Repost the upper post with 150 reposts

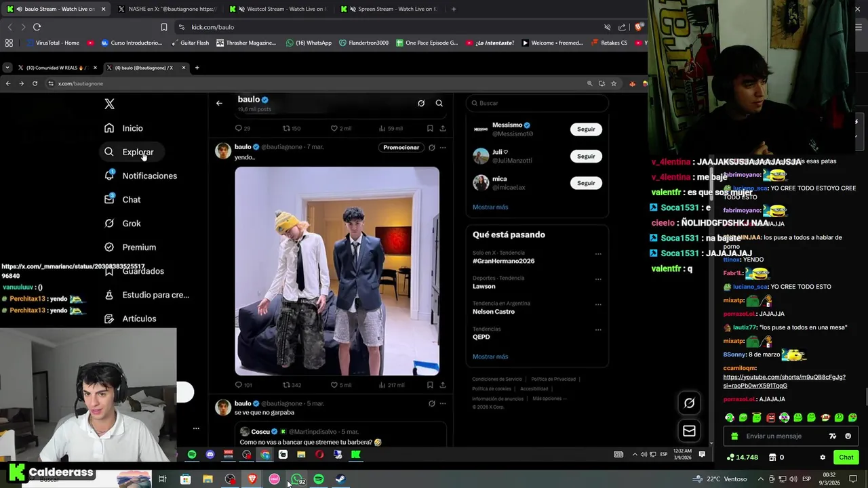coord(292,128)
